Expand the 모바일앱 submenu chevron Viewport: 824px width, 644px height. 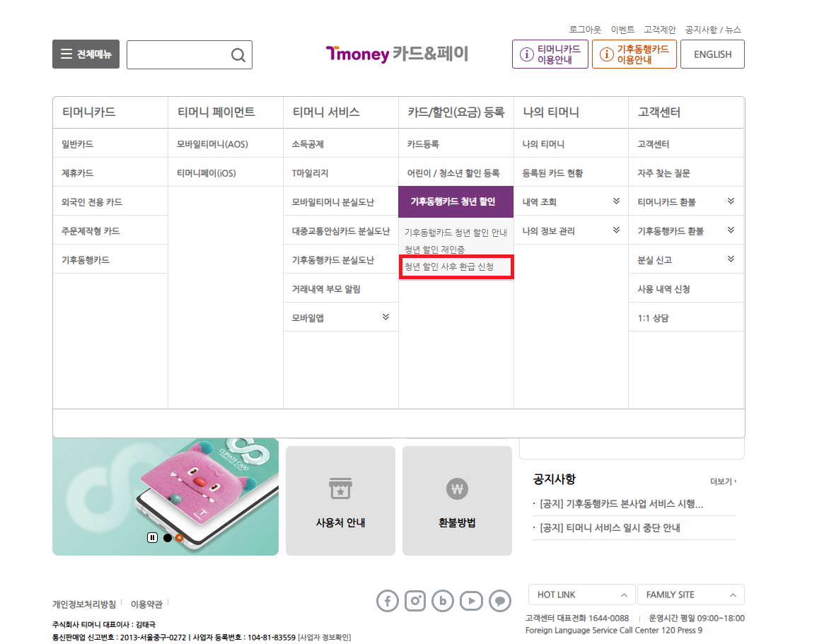[x=386, y=316]
